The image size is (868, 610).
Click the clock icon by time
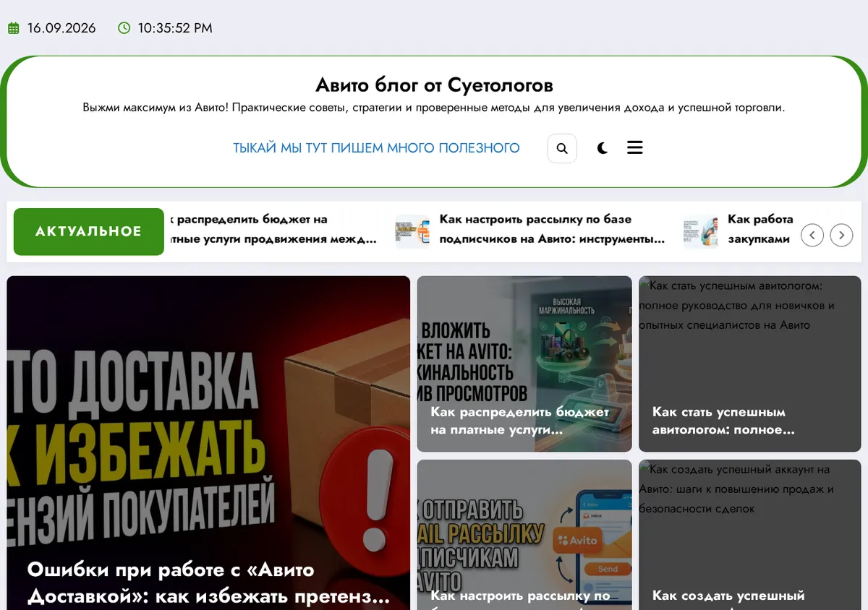point(124,28)
